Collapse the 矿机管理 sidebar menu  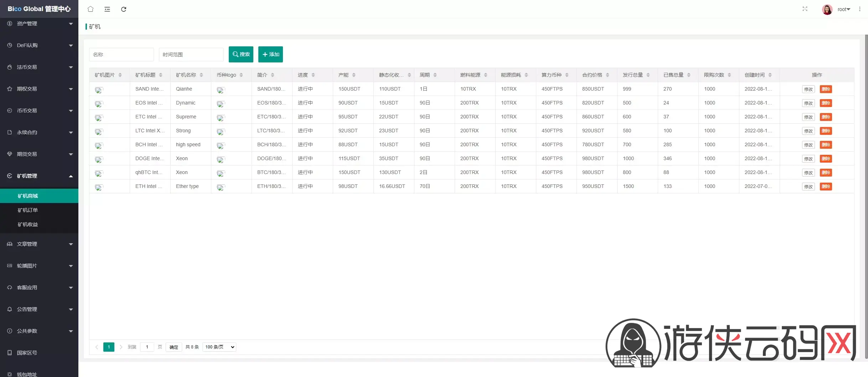39,176
